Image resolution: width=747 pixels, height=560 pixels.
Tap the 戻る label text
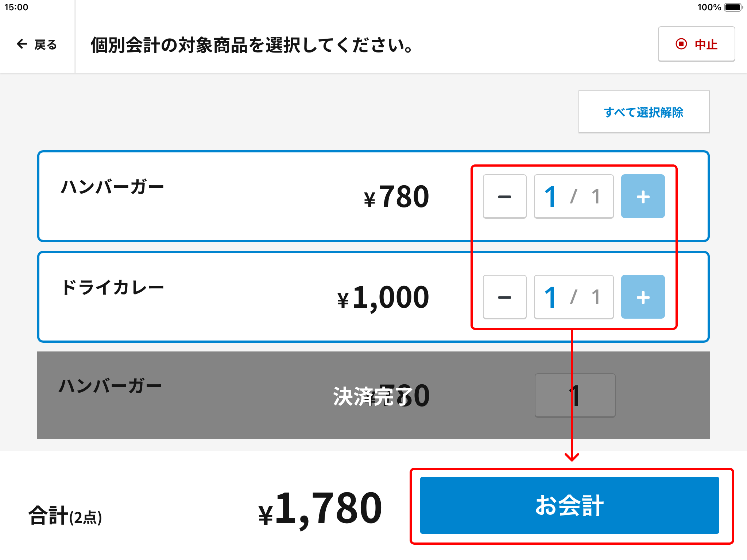[x=46, y=44]
